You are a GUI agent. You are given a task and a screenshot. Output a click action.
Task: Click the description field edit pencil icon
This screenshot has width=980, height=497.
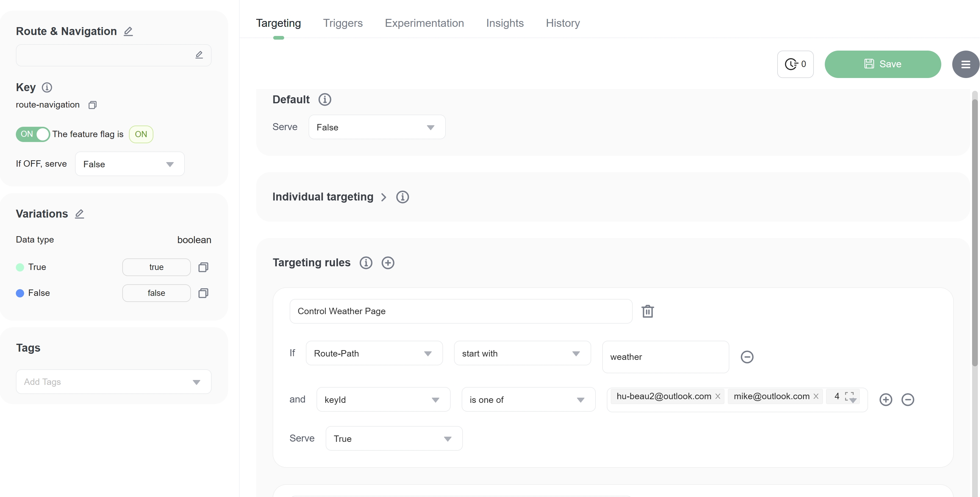[199, 55]
